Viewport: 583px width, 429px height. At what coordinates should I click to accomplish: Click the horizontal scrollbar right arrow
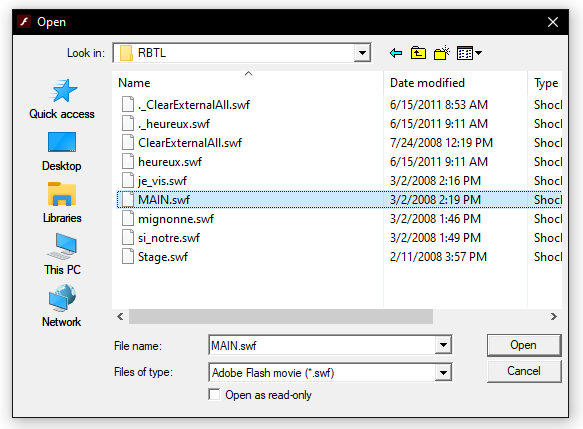click(x=554, y=316)
